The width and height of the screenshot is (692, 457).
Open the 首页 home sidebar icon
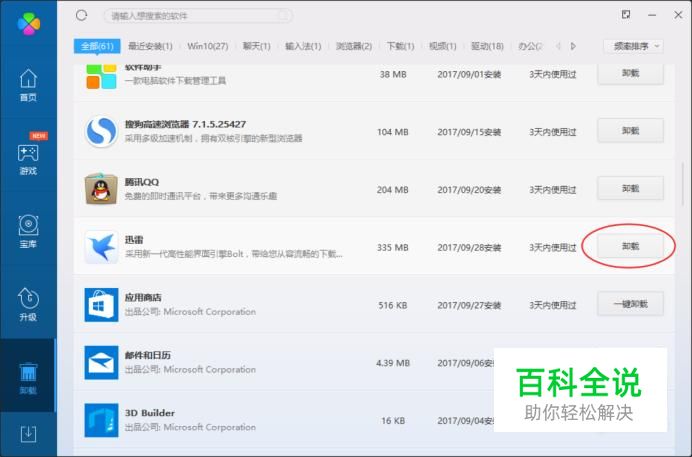click(x=28, y=85)
